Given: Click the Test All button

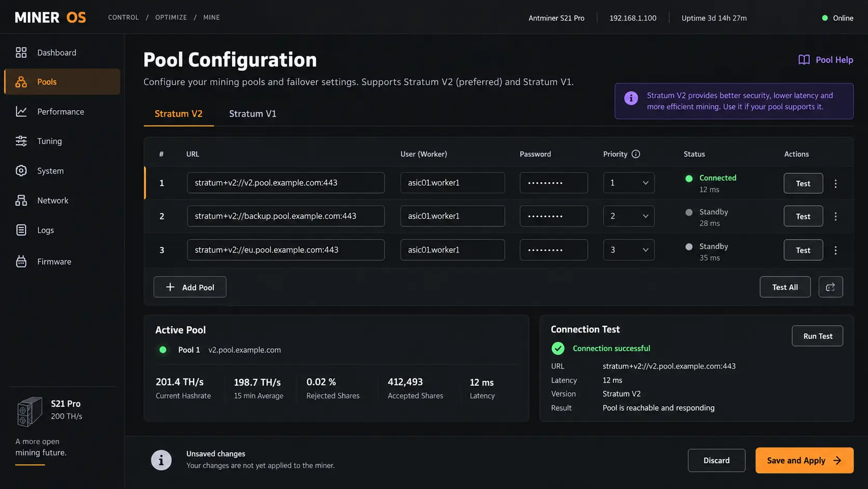Looking at the screenshot, I should pyautogui.click(x=785, y=287).
